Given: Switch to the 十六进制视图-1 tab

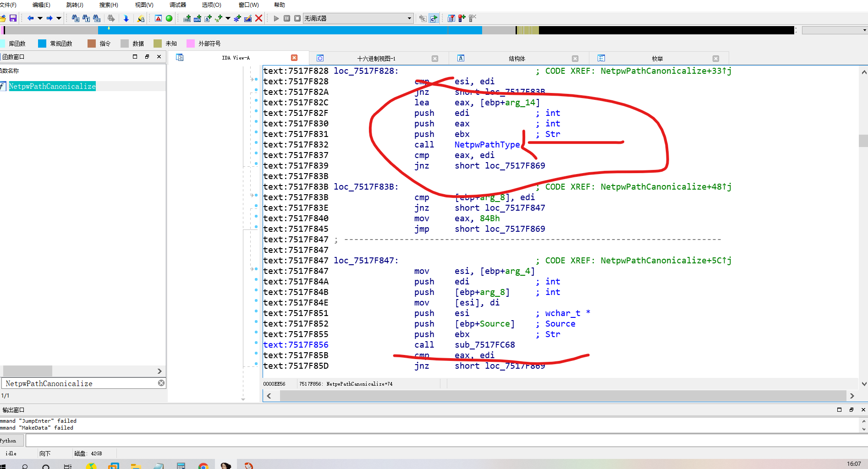Looking at the screenshot, I should tap(376, 59).
